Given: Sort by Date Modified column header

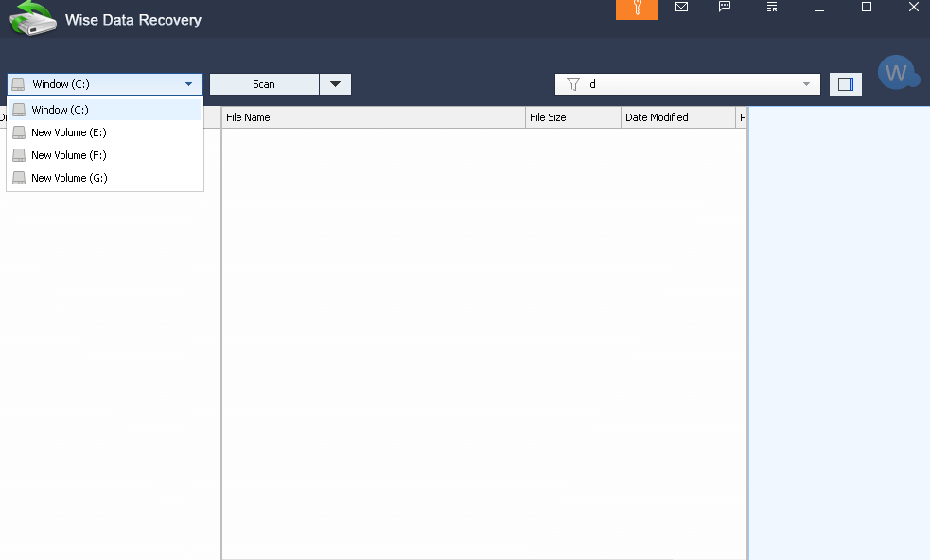Looking at the screenshot, I should 678,117.
